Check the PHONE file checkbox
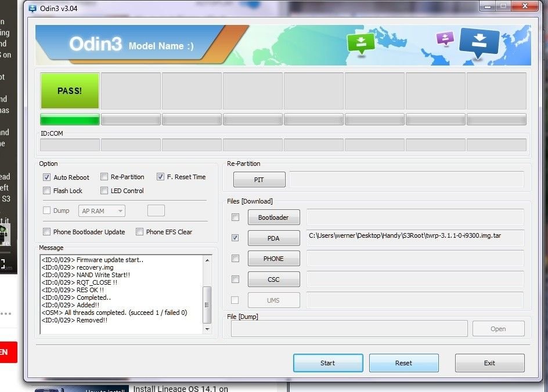Screen dimensions: 548x392 236,259
